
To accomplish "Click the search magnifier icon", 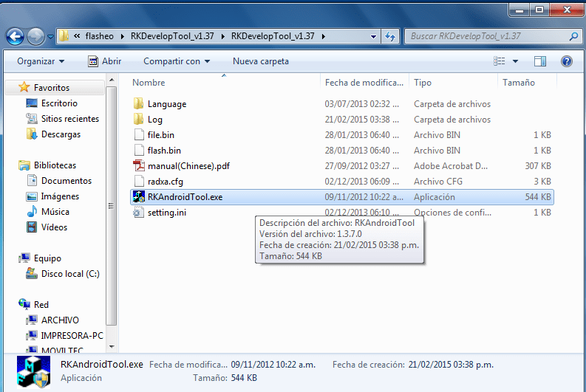I will pos(573,36).
